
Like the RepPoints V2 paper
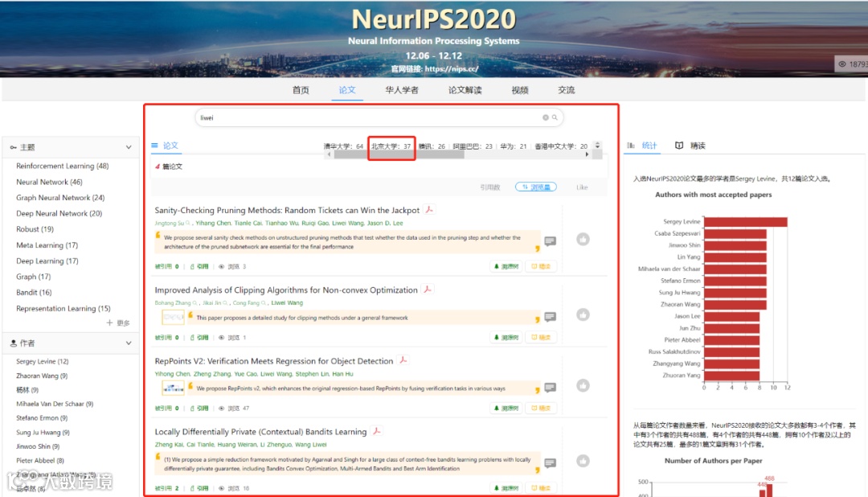tap(583, 386)
